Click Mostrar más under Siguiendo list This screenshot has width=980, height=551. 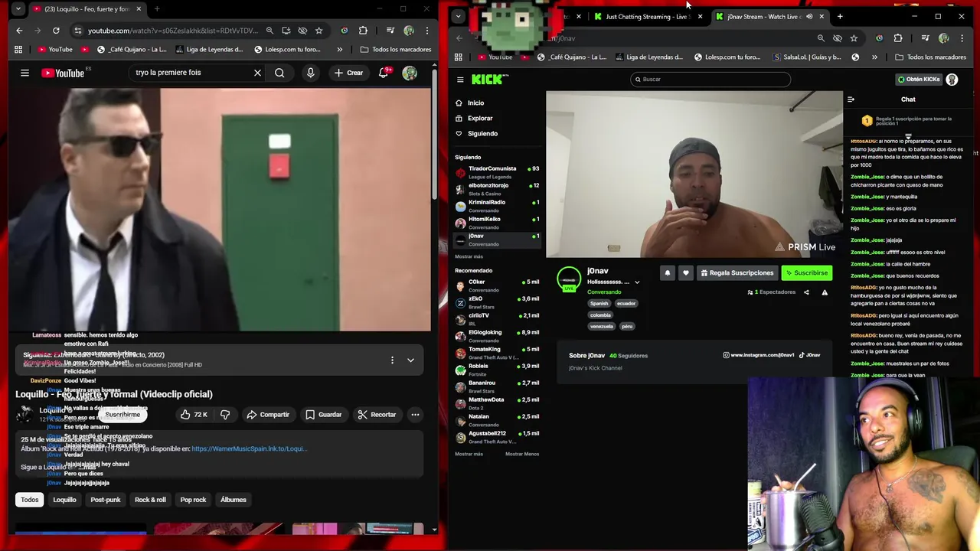(469, 256)
